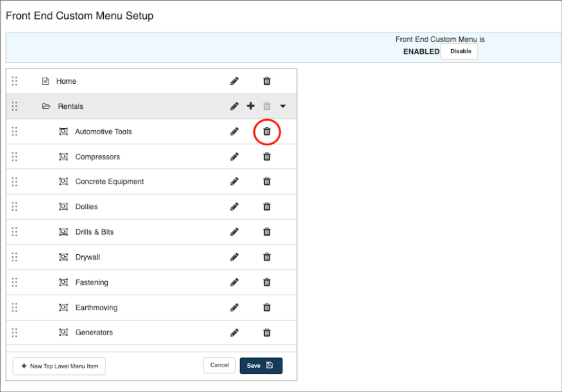
Task: Click the drag handle beside Automotive Tools
Action: pyautogui.click(x=14, y=132)
